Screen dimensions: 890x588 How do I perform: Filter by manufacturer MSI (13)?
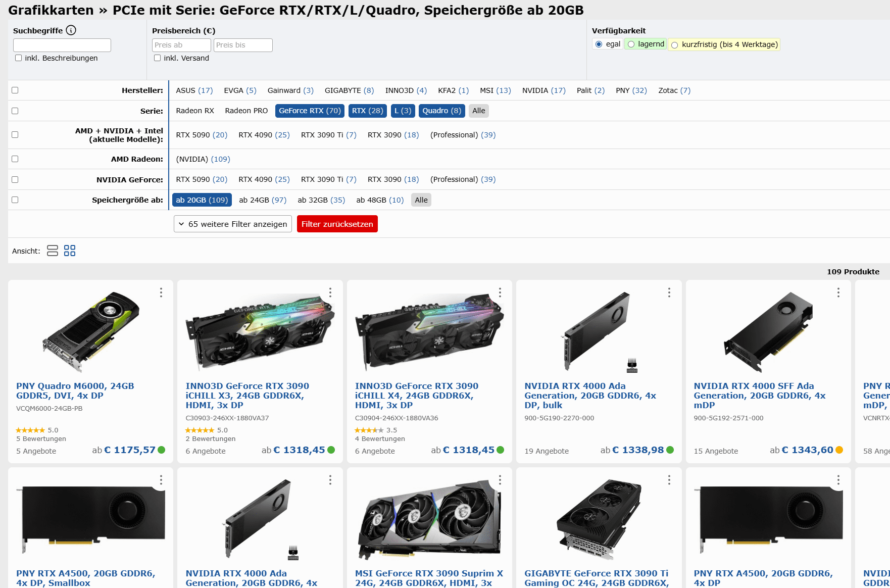[x=496, y=90]
